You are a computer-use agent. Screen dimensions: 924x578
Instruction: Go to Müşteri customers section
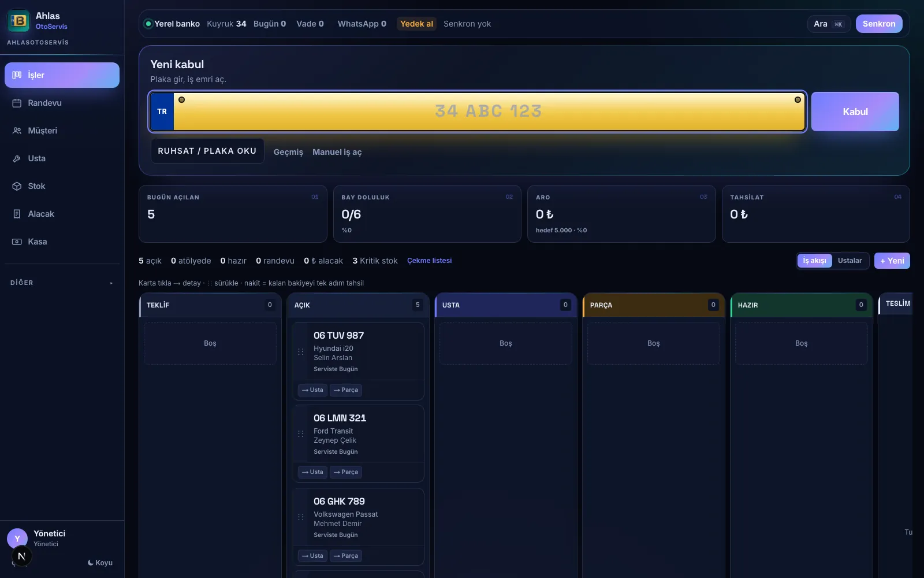[x=62, y=131]
